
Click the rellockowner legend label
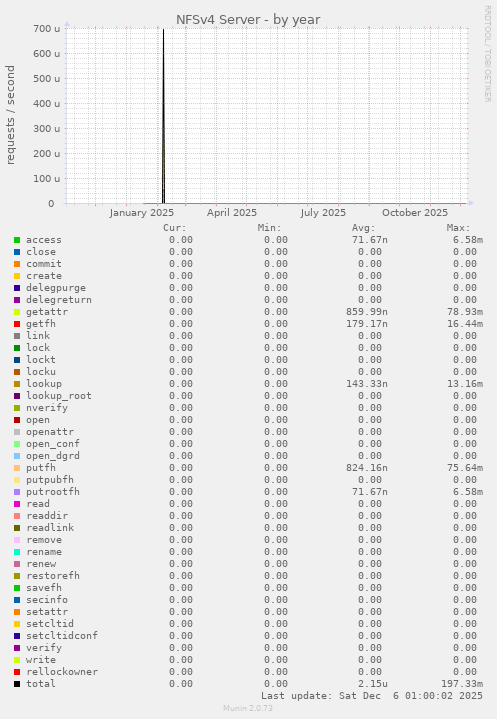point(62,672)
